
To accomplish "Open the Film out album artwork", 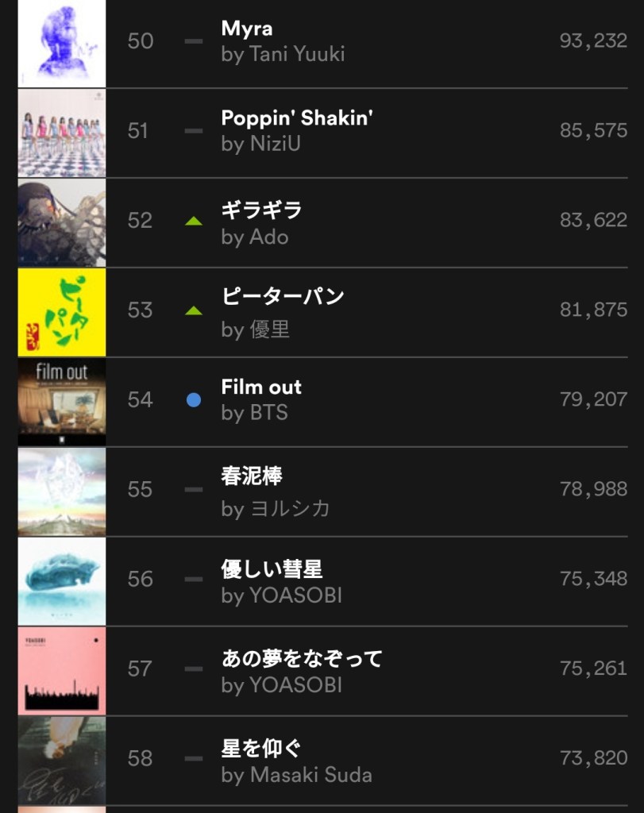I will coord(62,402).
